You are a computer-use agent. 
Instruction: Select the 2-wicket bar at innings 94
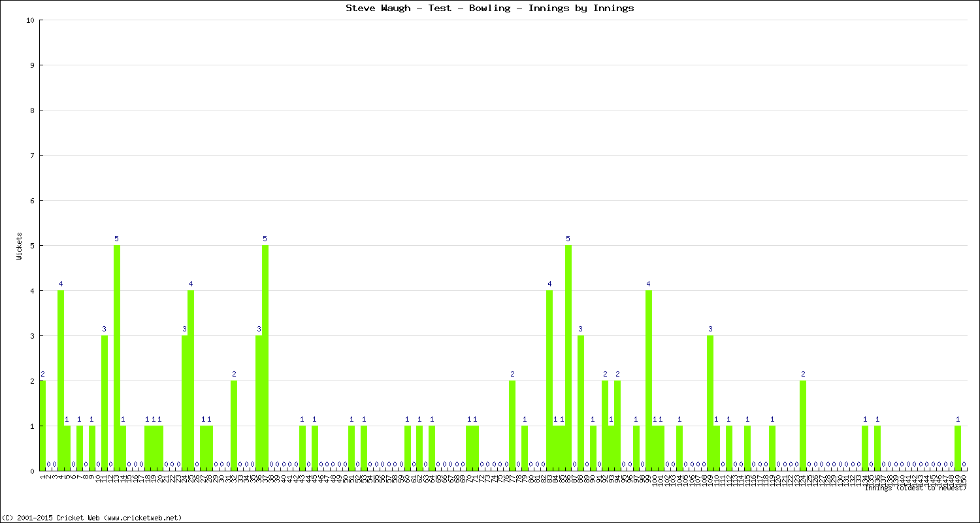(618, 426)
